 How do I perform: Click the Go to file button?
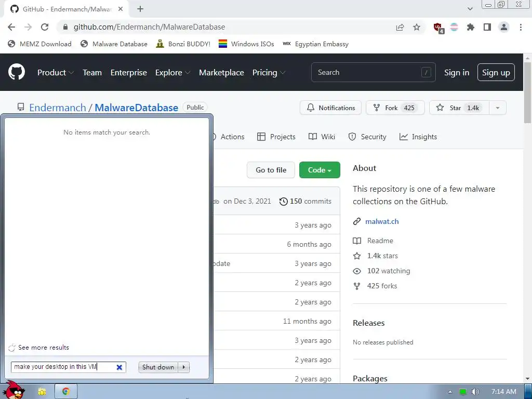click(271, 170)
